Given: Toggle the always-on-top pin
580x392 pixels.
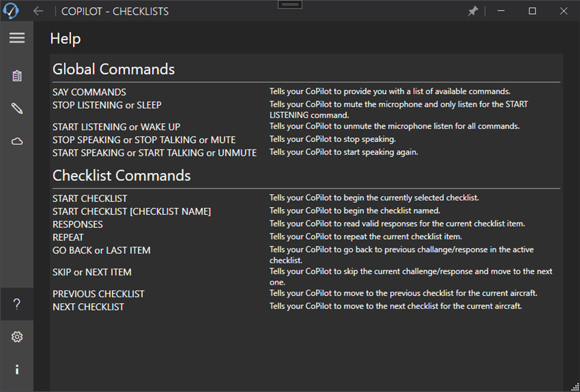Looking at the screenshot, I should (x=473, y=10).
